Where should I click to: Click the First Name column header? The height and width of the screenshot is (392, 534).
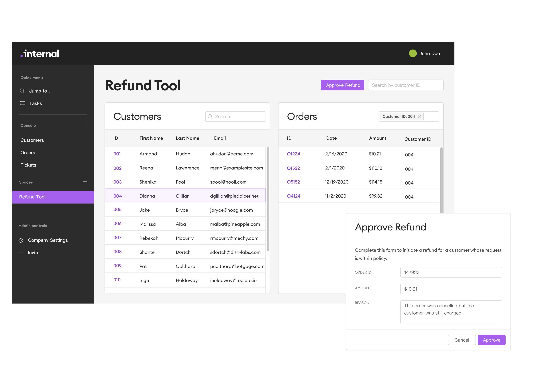coord(151,138)
